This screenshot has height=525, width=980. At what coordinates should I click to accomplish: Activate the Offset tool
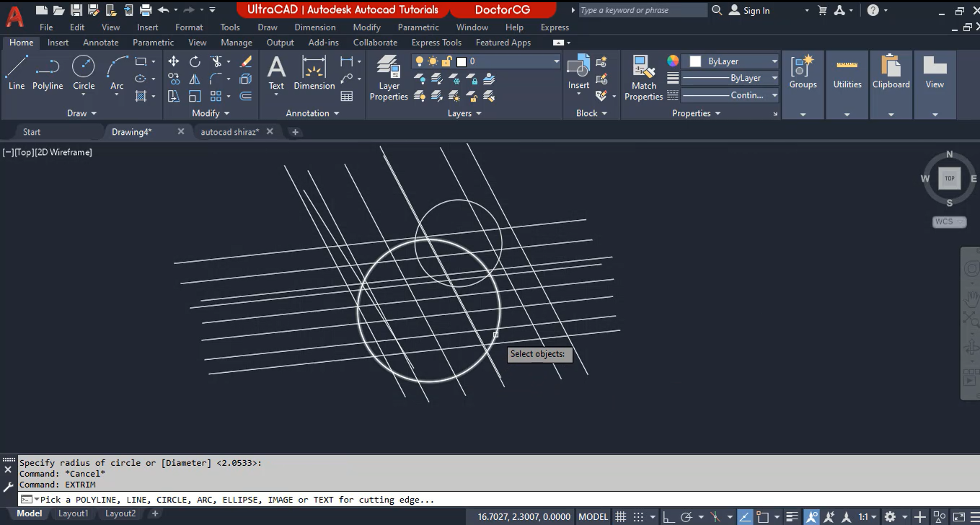246,96
